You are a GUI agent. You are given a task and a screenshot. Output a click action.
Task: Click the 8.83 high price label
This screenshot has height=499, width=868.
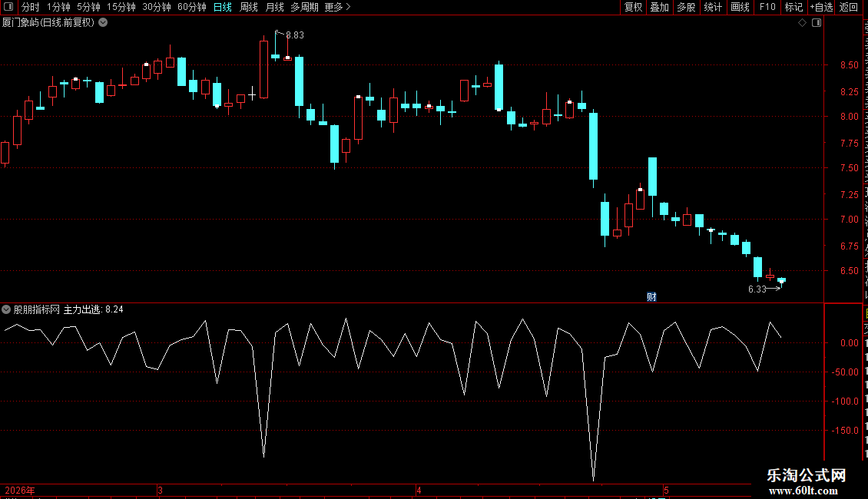pyautogui.click(x=294, y=35)
